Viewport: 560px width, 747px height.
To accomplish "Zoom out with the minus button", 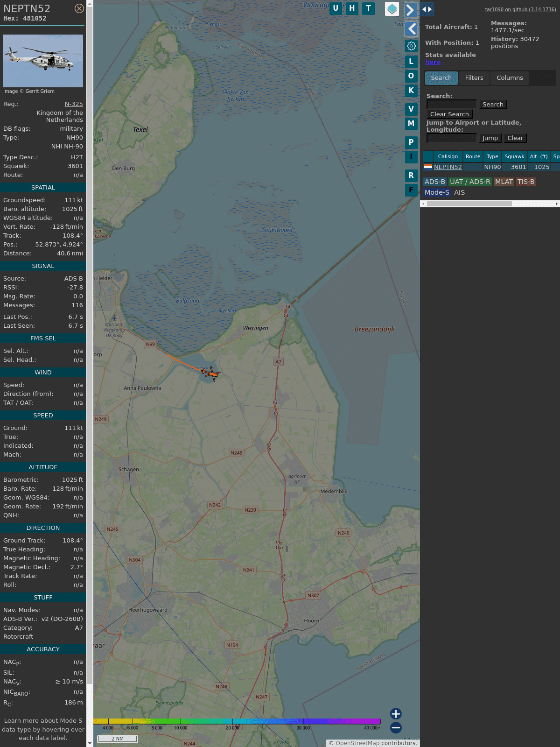I will coord(396,727).
